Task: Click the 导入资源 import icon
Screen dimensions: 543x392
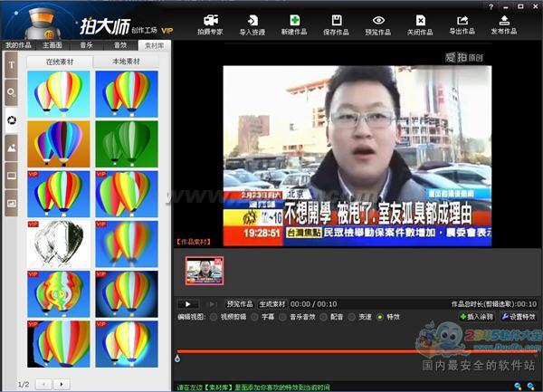Action: [x=252, y=24]
